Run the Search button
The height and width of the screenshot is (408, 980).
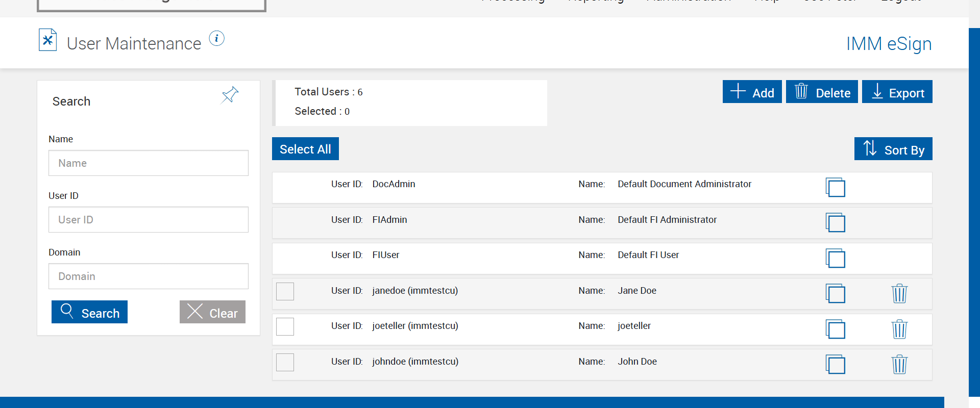tap(89, 312)
